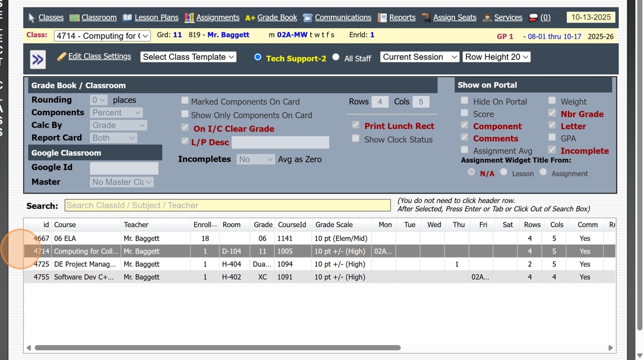This screenshot has height=360, width=644.
Task: Toggle the L/P Desc checkbox
Action: pos(185,141)
